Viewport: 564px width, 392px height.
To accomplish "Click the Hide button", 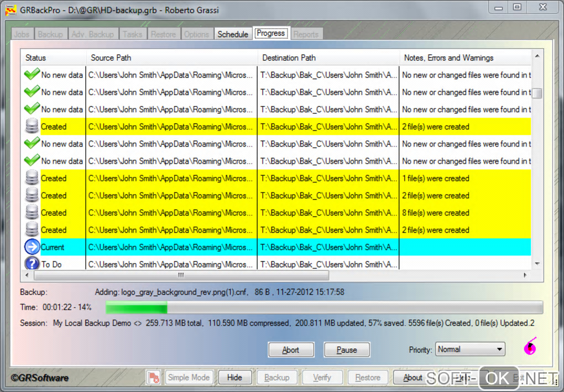I will tap(234, 377).
